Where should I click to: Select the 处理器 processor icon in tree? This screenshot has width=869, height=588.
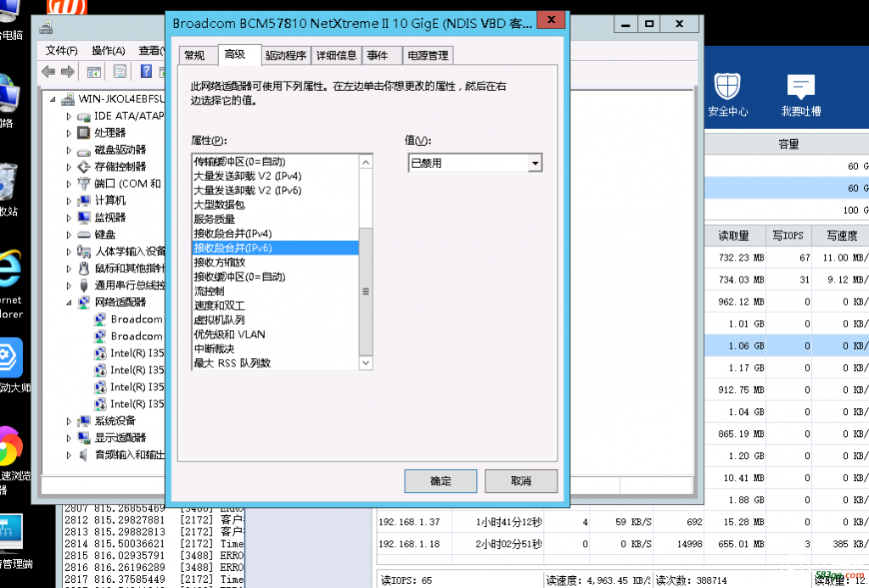pos(84,133)
